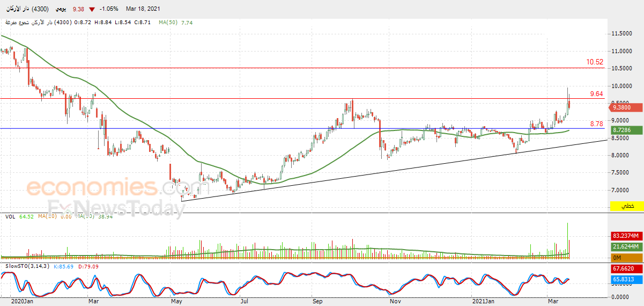Click the red 67.6620 stochastic tag
The image size is (644, 306).
(x=627, y=269)
